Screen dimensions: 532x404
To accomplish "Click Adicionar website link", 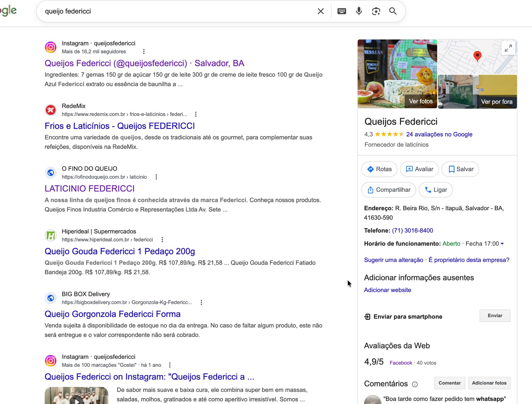I will click(387, 290).
